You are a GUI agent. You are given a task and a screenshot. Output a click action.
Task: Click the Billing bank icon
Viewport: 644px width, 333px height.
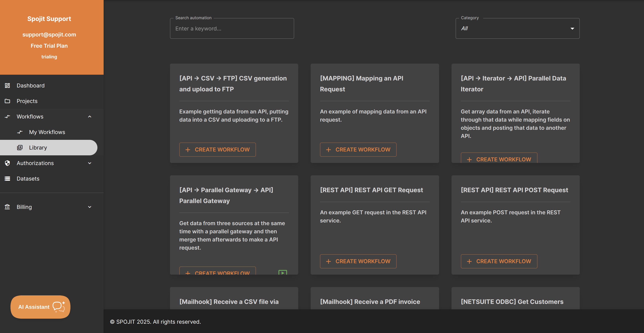tap(8, 207)
